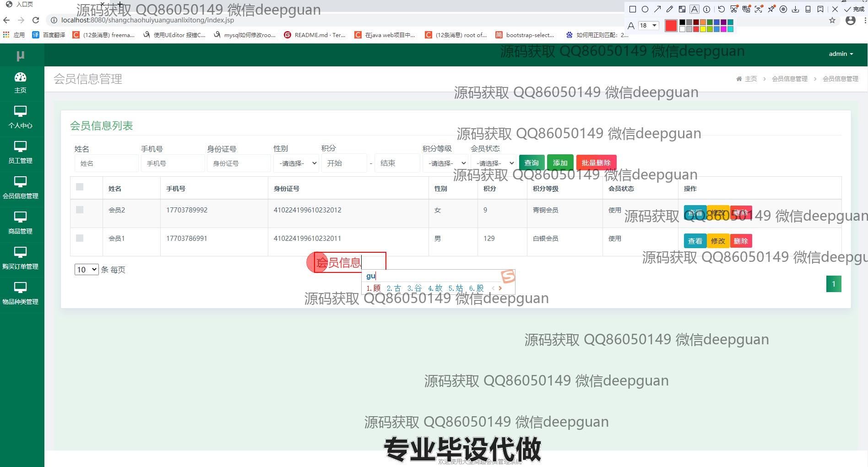
Task: Select the mosaic blur tool
Action: click(682, 9)
